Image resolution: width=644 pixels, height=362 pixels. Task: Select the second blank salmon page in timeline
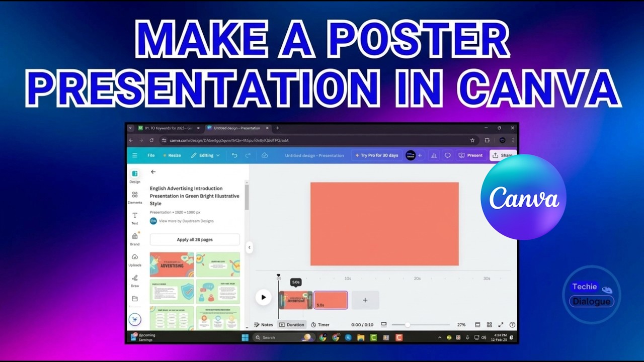331,300
